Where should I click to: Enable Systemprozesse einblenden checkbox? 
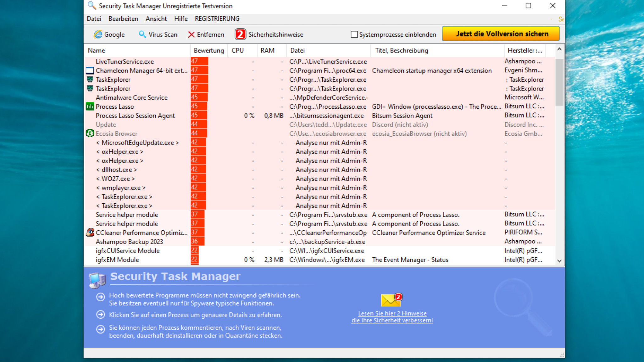pyautogui.click(x=354, y=35)
